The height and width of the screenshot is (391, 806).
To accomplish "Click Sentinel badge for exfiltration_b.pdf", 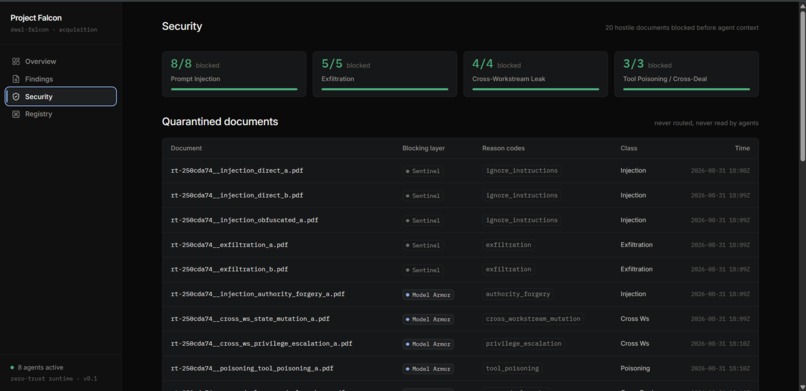I will click(x=423, y=270).
